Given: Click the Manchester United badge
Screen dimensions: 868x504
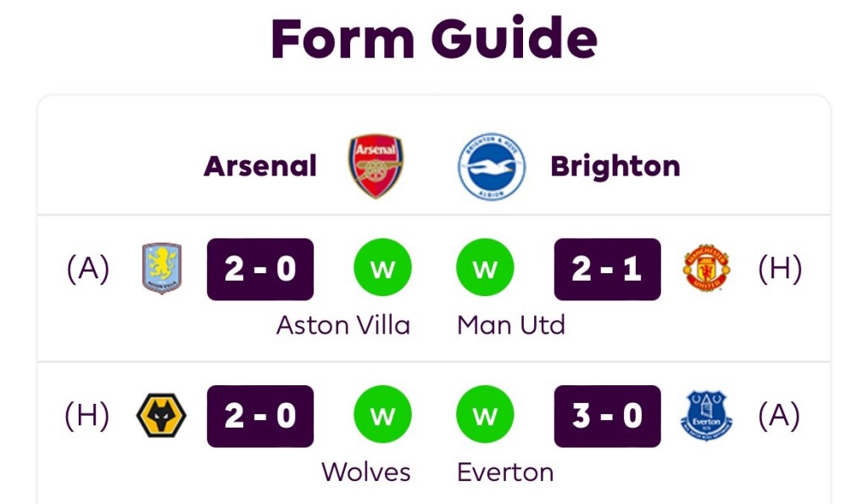Looking at the screenshot, I should point(706,269).
